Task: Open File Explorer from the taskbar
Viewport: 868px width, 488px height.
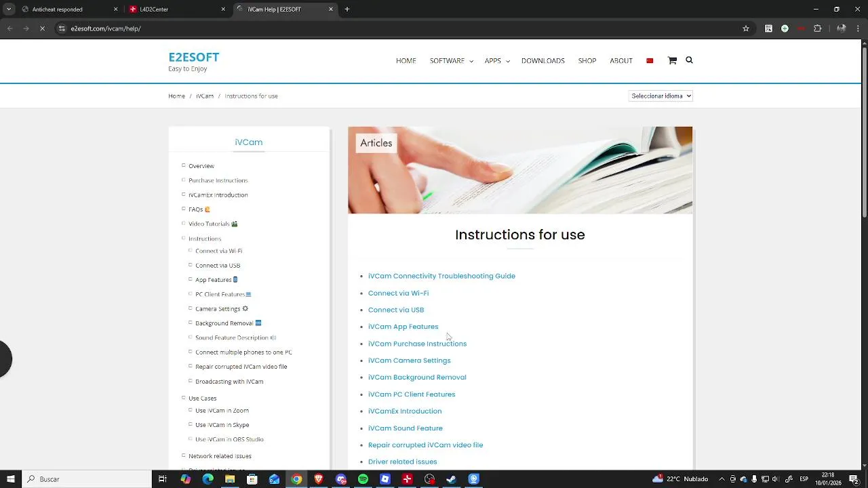Action: click(x=230, y=479)
